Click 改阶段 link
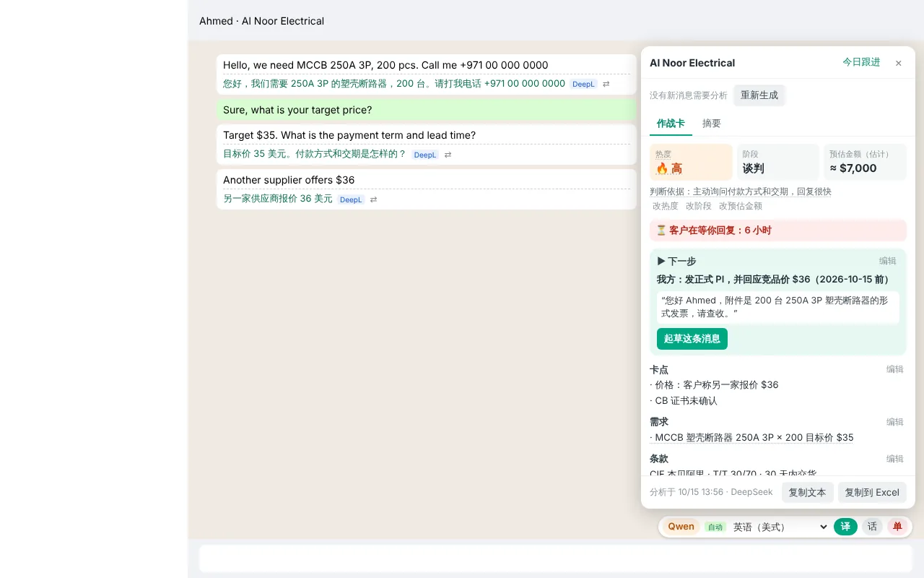 coord(699,206)
